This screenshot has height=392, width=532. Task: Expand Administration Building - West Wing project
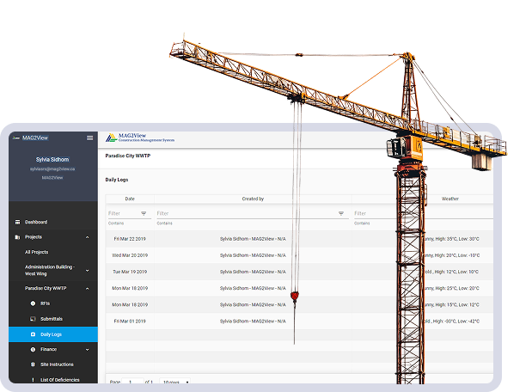click(x=87, y=270)
